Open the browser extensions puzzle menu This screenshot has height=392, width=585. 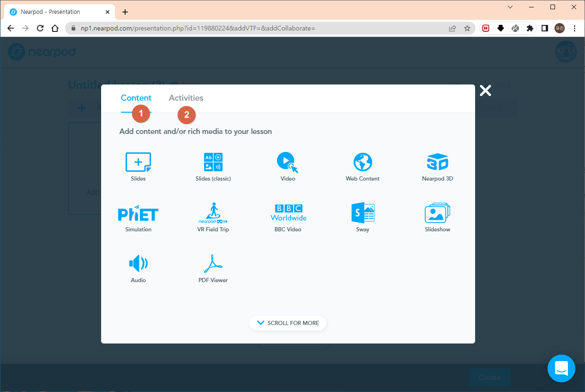point(530,28)
